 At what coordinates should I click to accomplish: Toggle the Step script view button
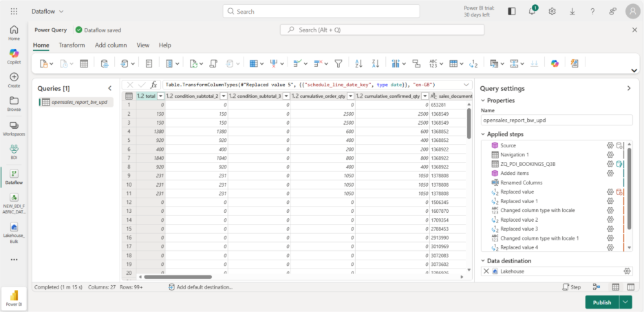click(x=572, y=287)
